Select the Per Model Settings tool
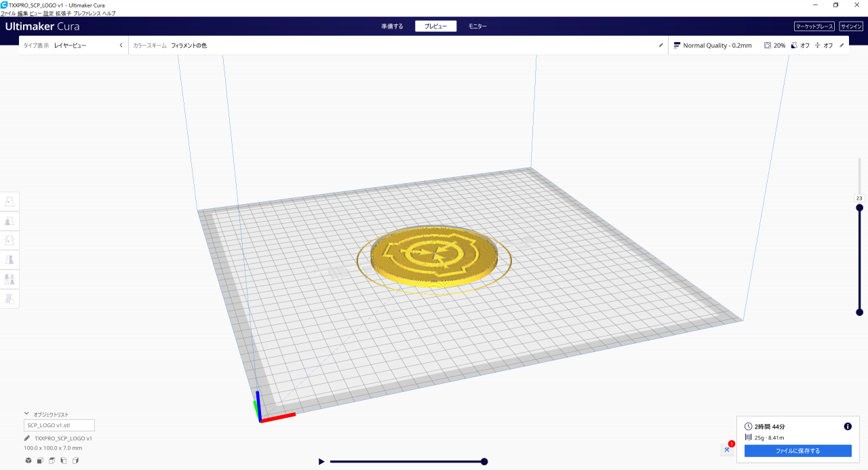The width and height of the screenshot is (868, 470). [9, 279]
